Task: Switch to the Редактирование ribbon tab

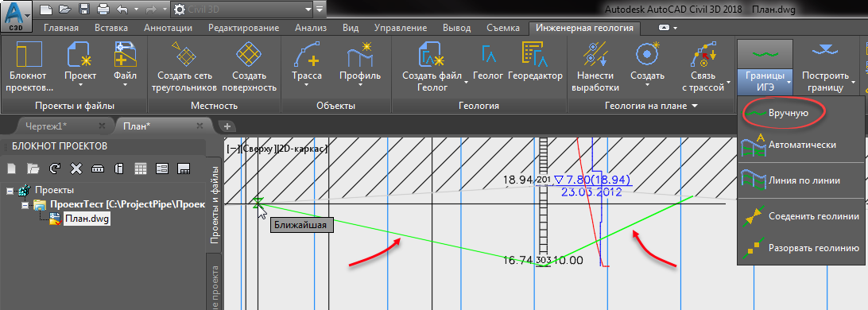Action: click(x=244, y=29)
